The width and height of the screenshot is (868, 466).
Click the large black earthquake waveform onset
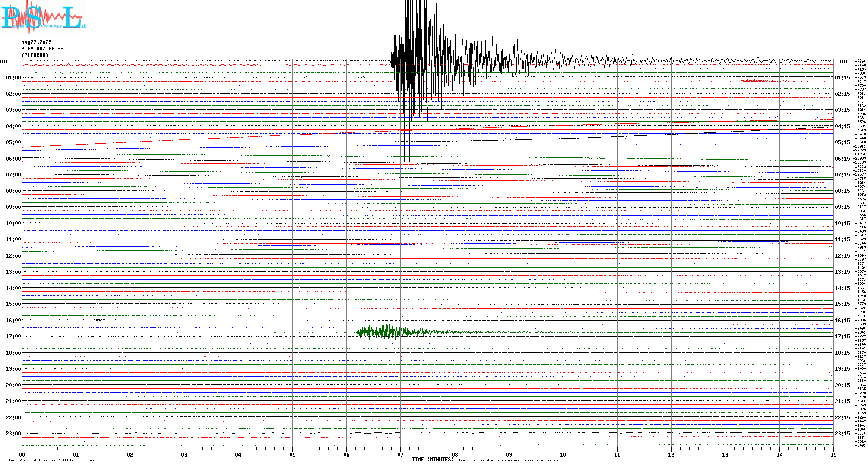pyautogui.click(x=392, y=60)
